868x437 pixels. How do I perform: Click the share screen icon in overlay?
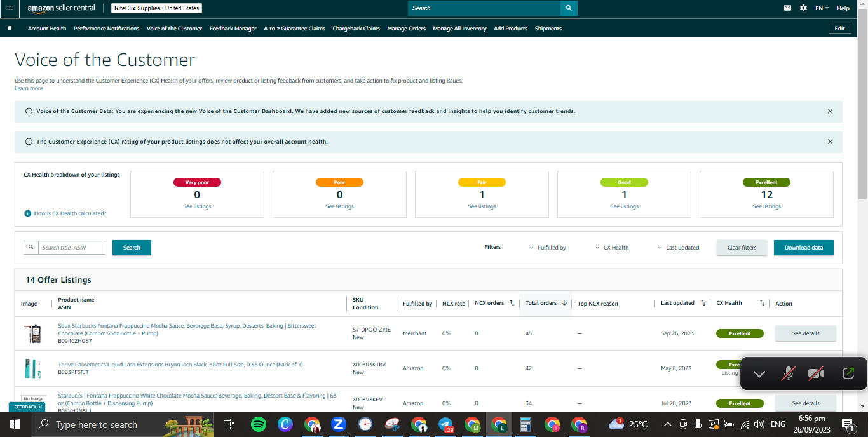click(848, 373)
